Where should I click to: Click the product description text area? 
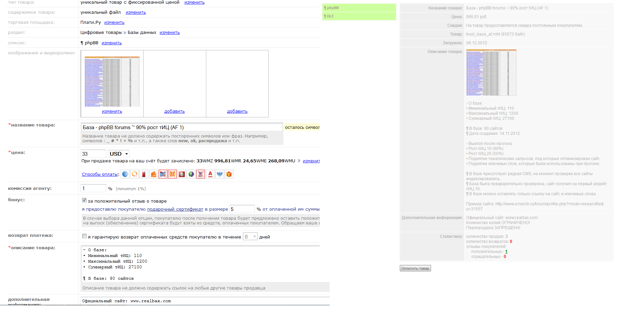[200, 264]
